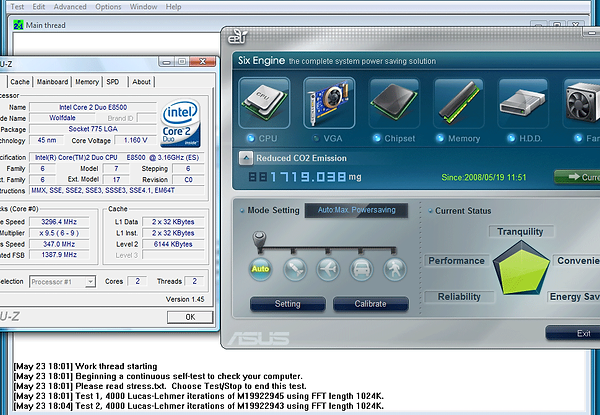Click the 1387.9 MHz rated FSB value
Image resolution: width=600 pixels, height=415 pixels.
[x=59, y=255]
